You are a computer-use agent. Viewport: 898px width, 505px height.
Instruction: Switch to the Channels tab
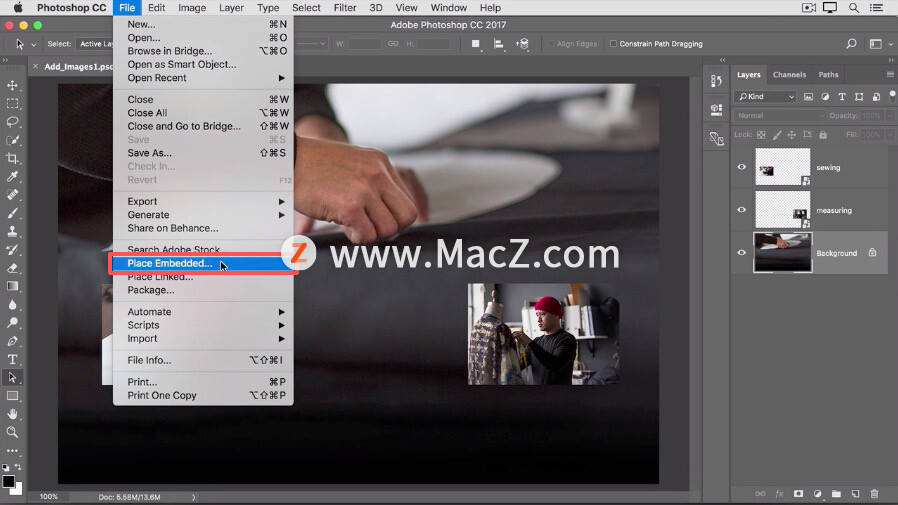tap(789, 74)
